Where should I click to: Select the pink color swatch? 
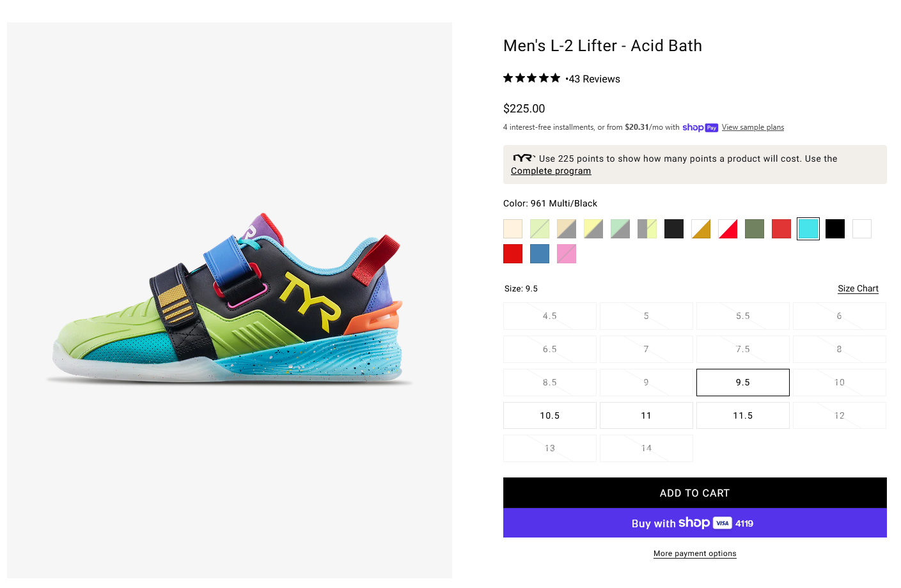tap(567, 254)
